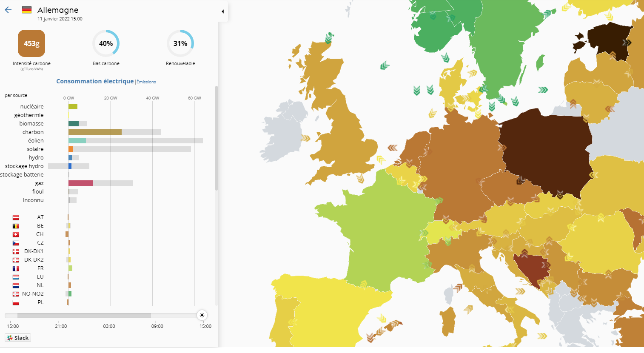This screenshot has height=353, width=644.
Task: Select the éolien source row label
Action: pos(36,141)
